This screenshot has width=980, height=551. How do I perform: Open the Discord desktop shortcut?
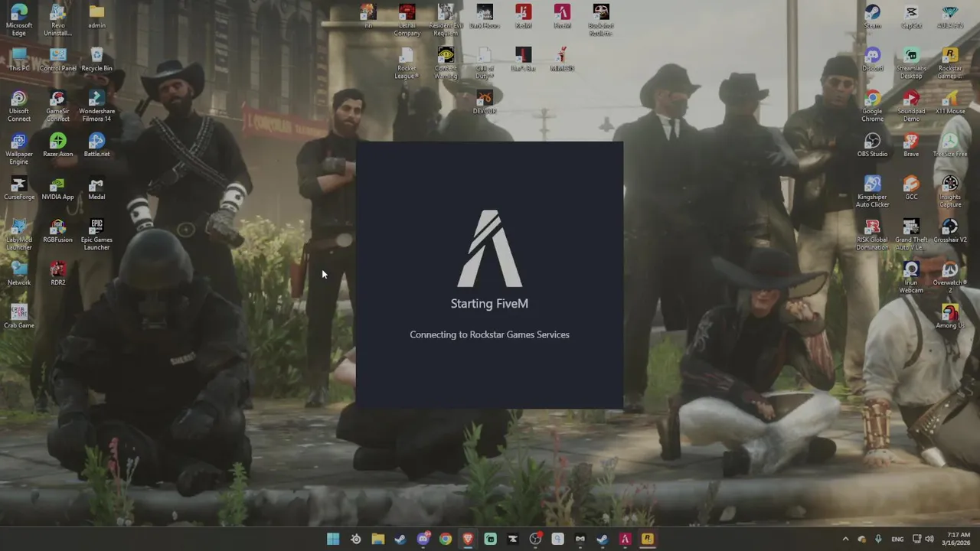[872, 60]
